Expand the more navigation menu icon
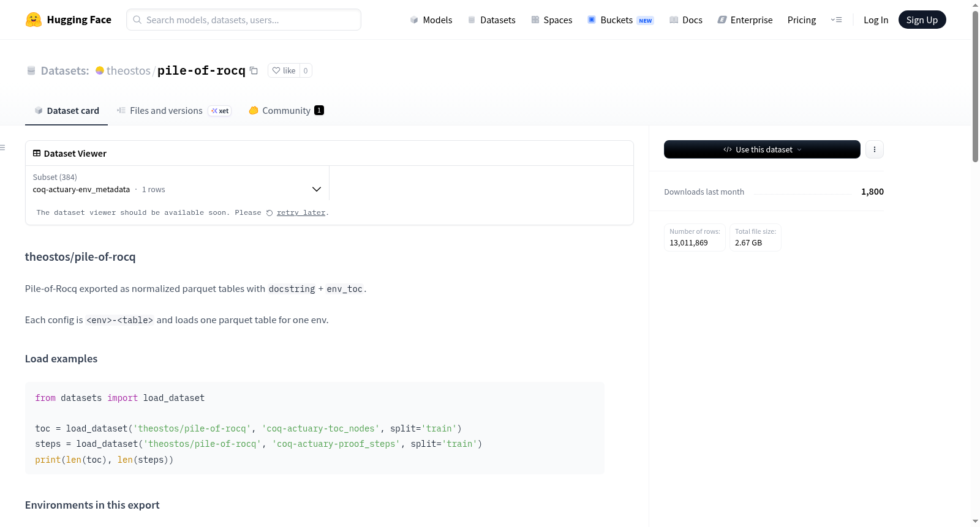 pyautogui.click(x=836, y=20)
